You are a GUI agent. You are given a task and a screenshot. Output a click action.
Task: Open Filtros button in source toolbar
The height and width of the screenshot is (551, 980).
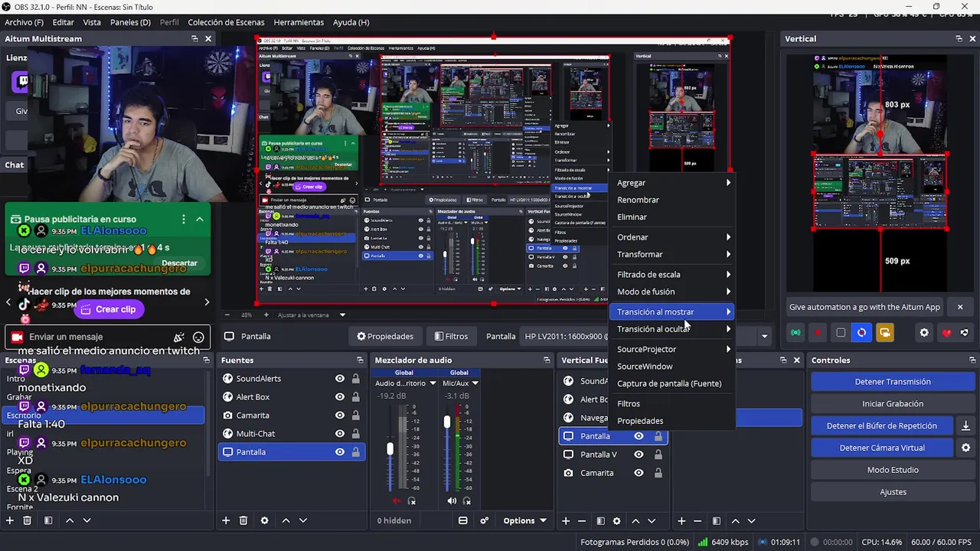(x=451, y=336)
